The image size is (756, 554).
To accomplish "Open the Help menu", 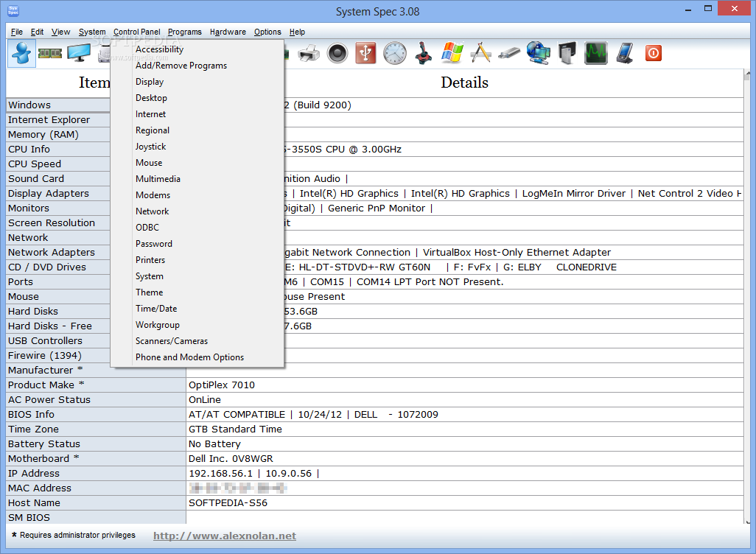I will click(x=297, y=32).
